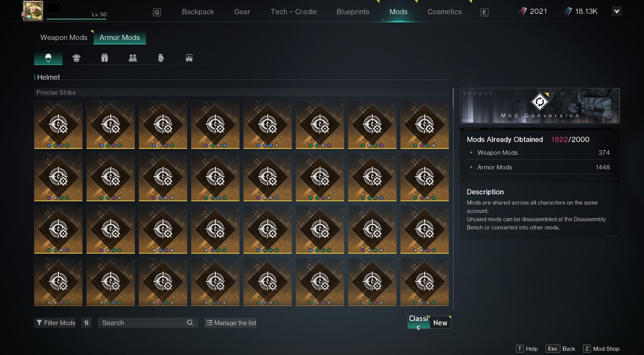The image size is (644, 355).
Task: Click the player avatar portrait
Action: tap(33, 11)
